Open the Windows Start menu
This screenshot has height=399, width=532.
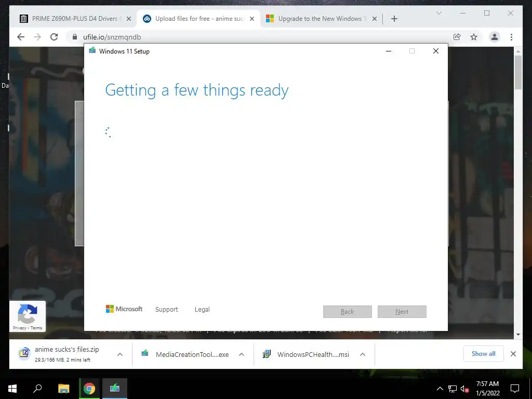click(12, 389)
